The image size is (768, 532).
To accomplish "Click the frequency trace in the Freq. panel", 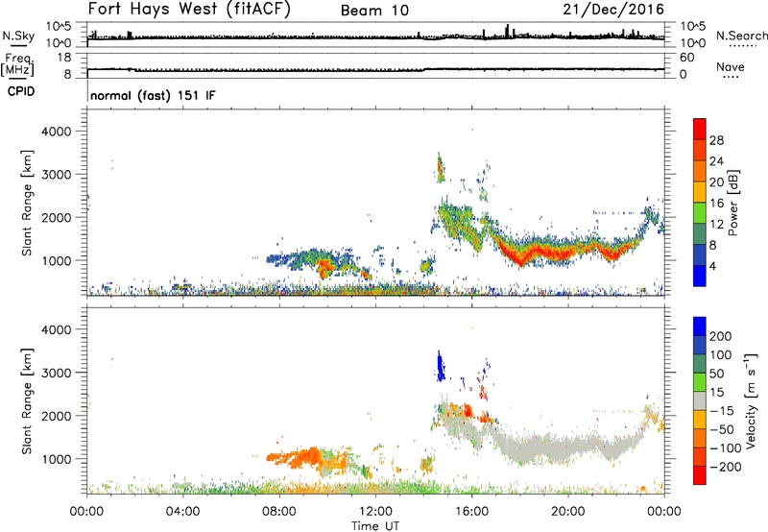I will (375, 69).
